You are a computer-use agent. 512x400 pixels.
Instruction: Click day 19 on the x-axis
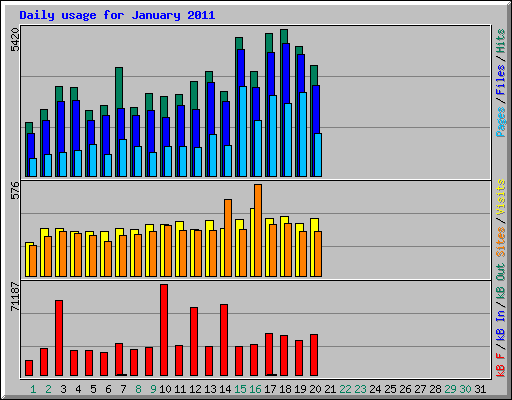point(300,389)
